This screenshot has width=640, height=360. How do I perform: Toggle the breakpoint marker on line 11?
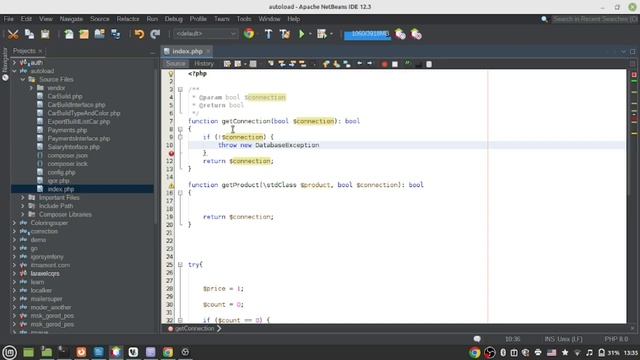click(x=171, y=153)
